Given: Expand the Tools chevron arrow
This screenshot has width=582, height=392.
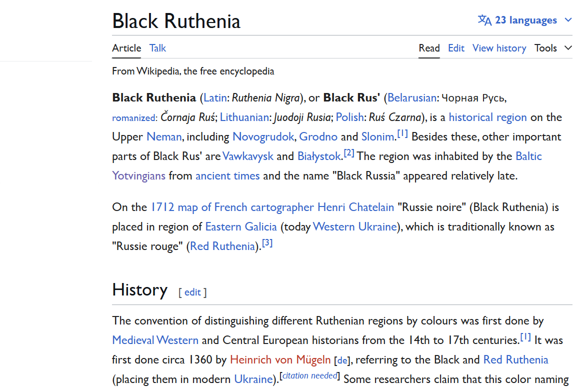Looking at the screenshot, I should (568, 48).
